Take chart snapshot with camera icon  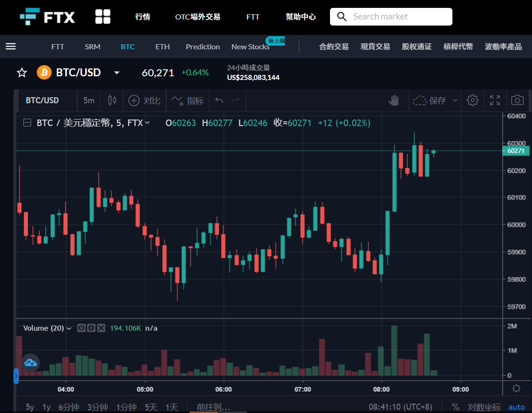coord(518,100)
